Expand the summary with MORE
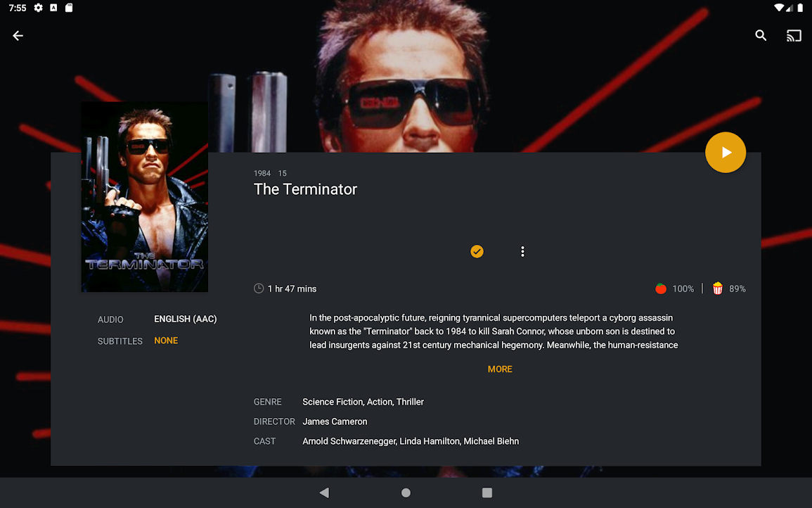Image resolution: width=812 pixels, height=508 pixels. 500,369
